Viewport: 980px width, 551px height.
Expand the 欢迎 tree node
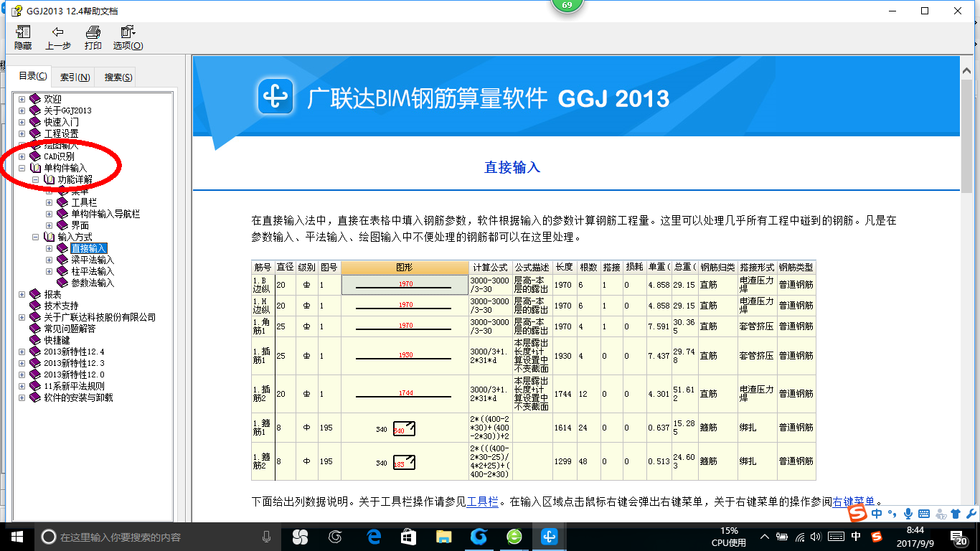(x=22, y=99)
